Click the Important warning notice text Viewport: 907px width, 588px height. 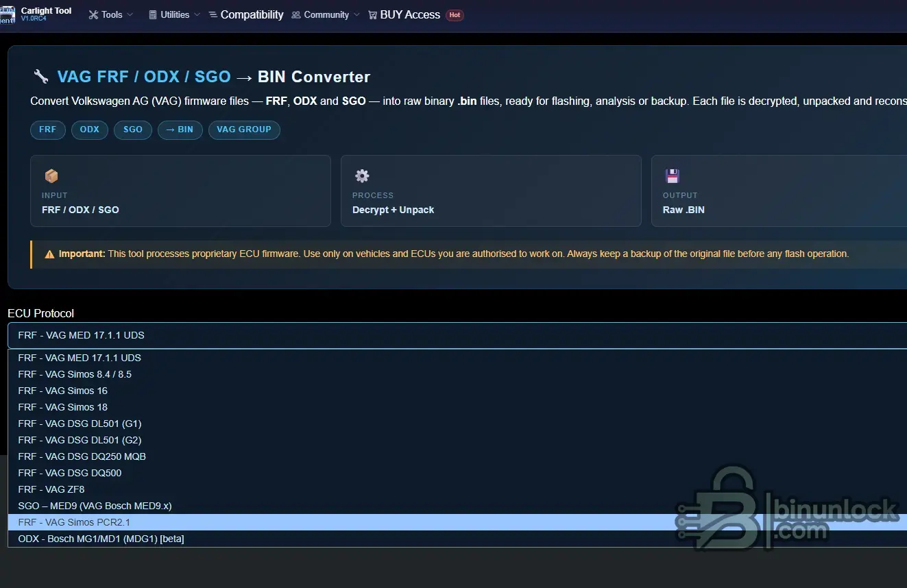(x=454, y=254)
